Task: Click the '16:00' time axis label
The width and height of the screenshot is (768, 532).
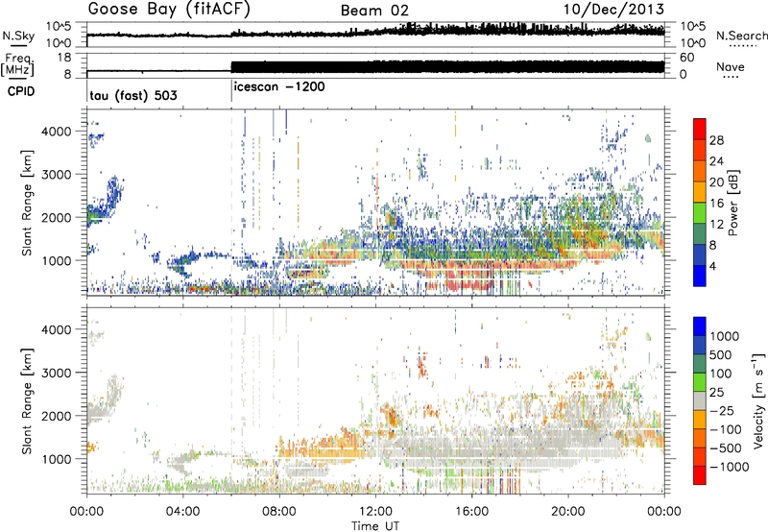Action: pyautogui.click(x=471, y=512)
